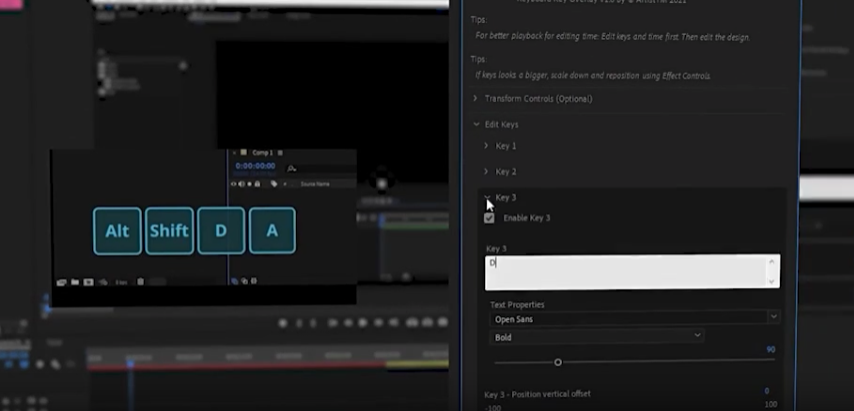
Task: Open the Open Sans font dropdown
Action: [635, 318]
